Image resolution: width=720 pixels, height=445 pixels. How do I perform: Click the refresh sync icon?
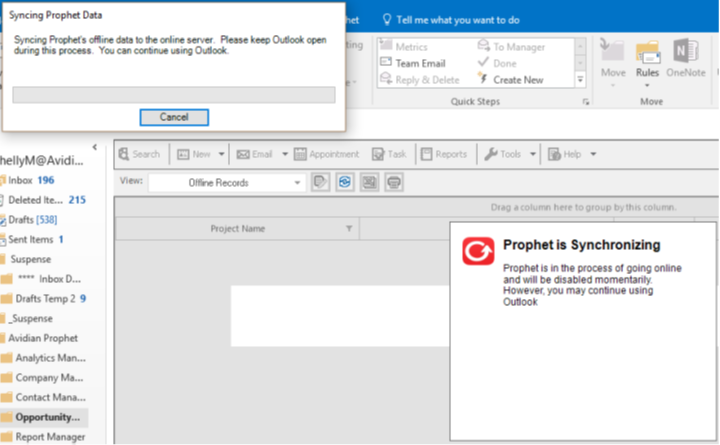345,183
